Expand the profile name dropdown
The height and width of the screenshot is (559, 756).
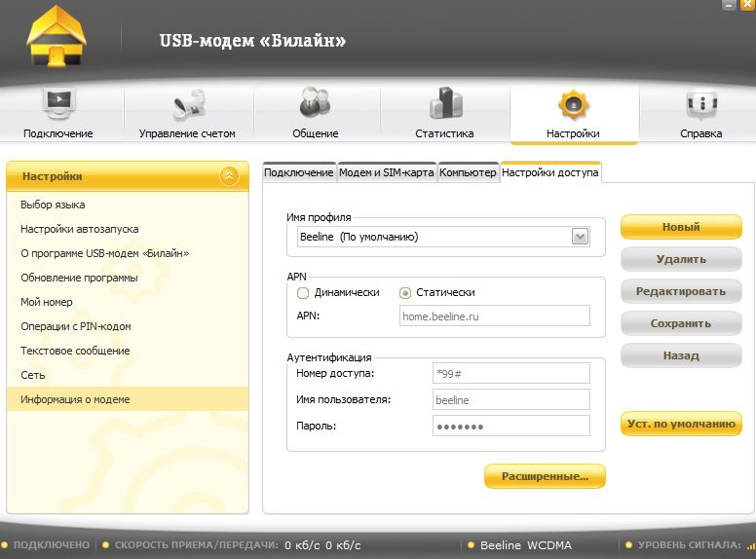tap(581, 237)
